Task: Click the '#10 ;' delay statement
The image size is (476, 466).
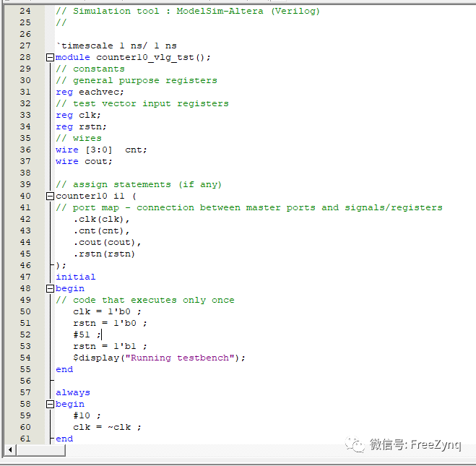Action: 87,416
